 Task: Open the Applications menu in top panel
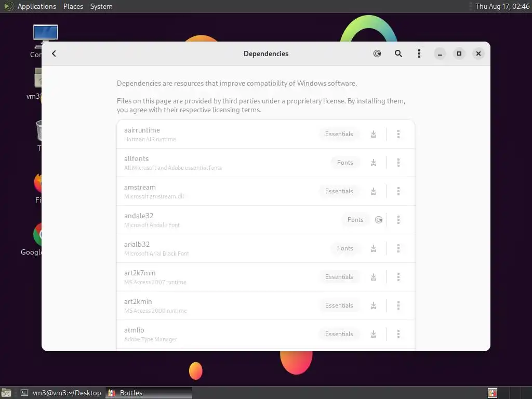pyautogui.click(x=37, y=6)
